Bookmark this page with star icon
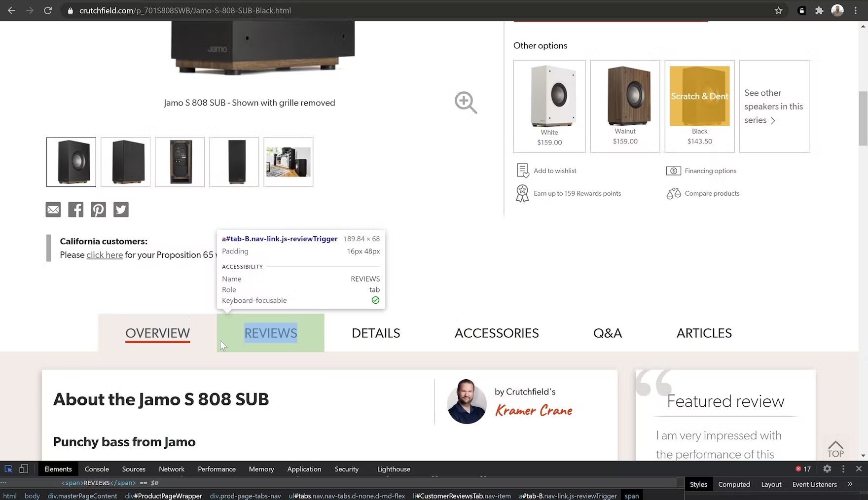Screen dimensions: 868x500 [778, 10]
